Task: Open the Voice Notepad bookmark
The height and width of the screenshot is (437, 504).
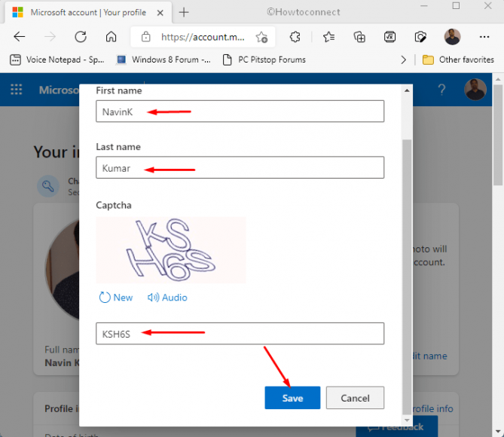Action: tap(57, 60)
